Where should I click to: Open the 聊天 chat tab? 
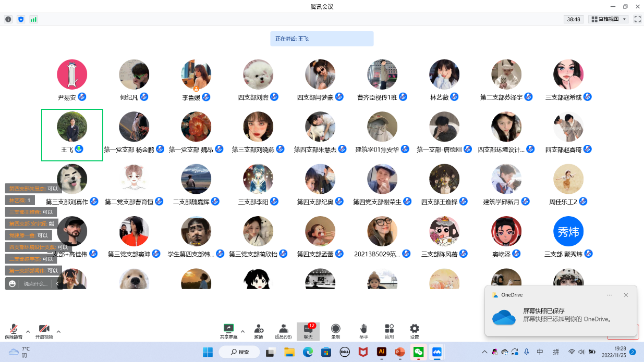tap(308, 331)
